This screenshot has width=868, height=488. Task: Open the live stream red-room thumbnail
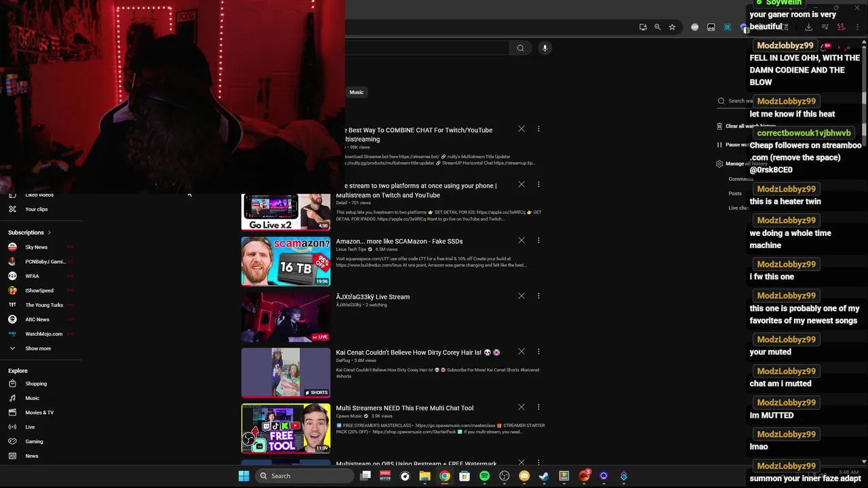[x=285, y=317]
